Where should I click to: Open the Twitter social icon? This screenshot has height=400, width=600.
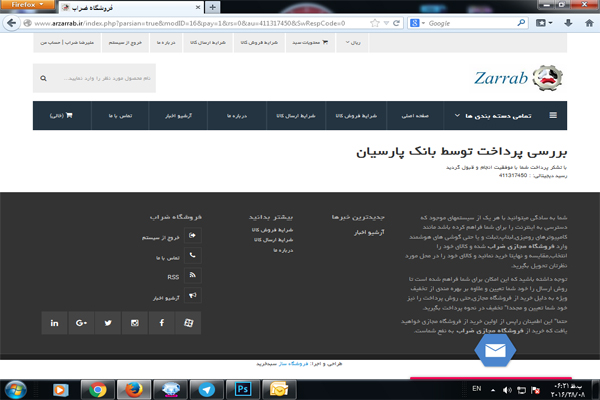[108, 323]
